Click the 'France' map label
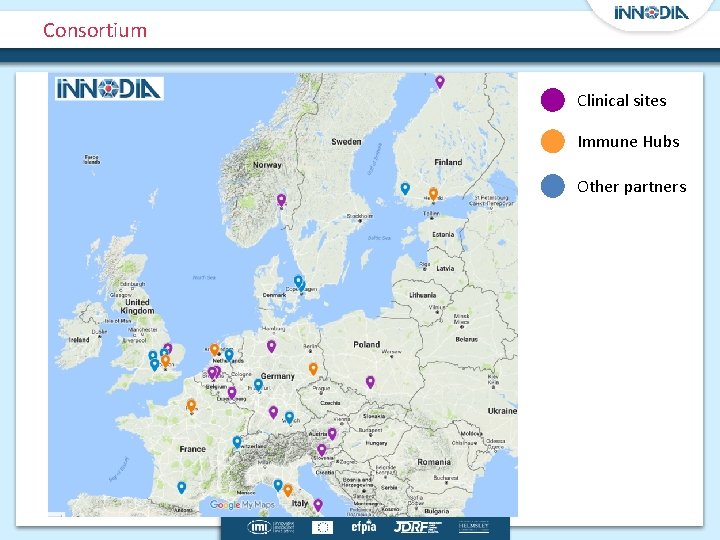 point(192,449)
